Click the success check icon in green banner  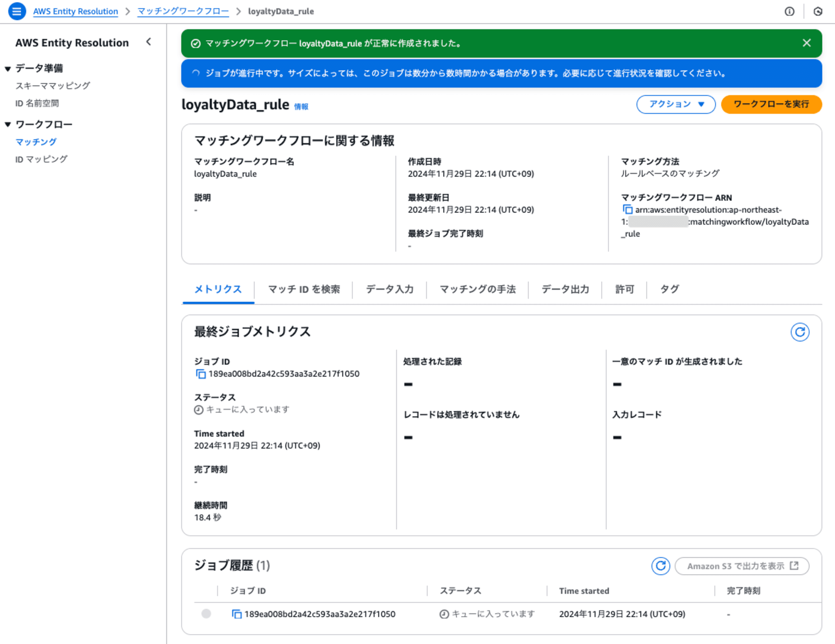click(195, 43)
